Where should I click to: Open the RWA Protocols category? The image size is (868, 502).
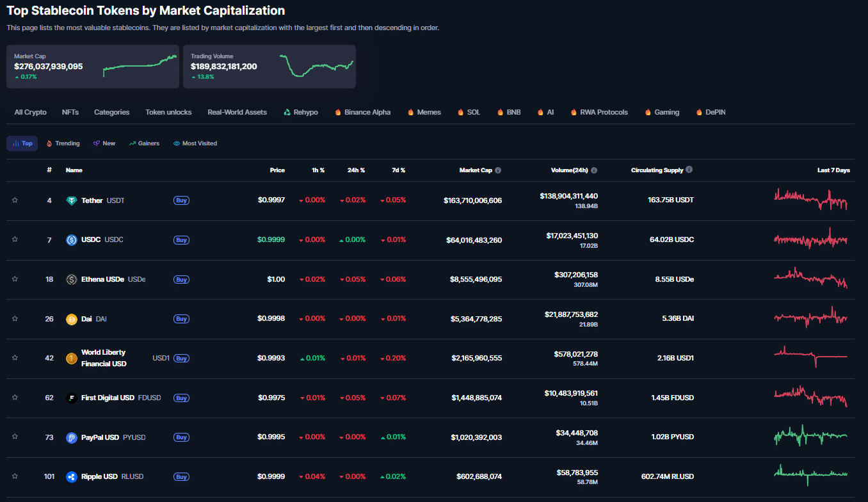coord(599,112)
